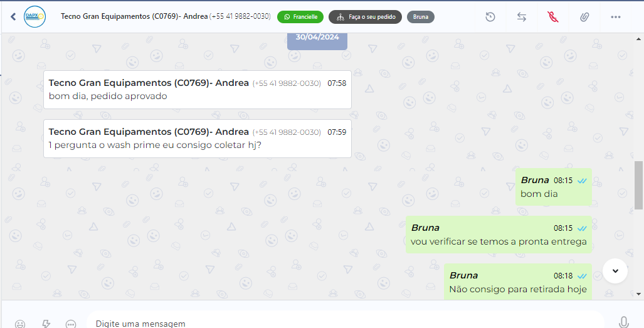Focus the Digite uma mensagem field
This screenshot has width=644, height=328.
click(345, 322)
